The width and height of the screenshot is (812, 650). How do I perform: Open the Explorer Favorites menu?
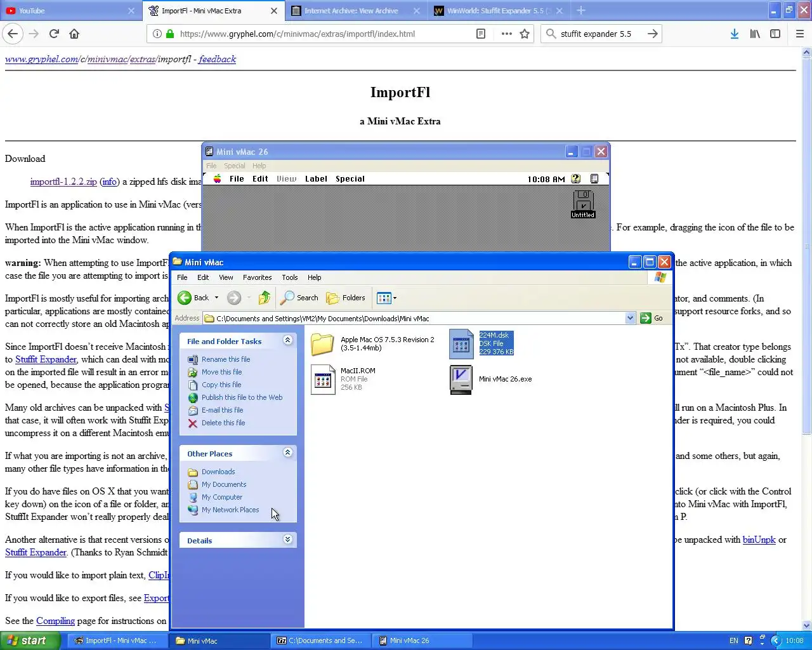pyautogui.click(x=257, y=277)
